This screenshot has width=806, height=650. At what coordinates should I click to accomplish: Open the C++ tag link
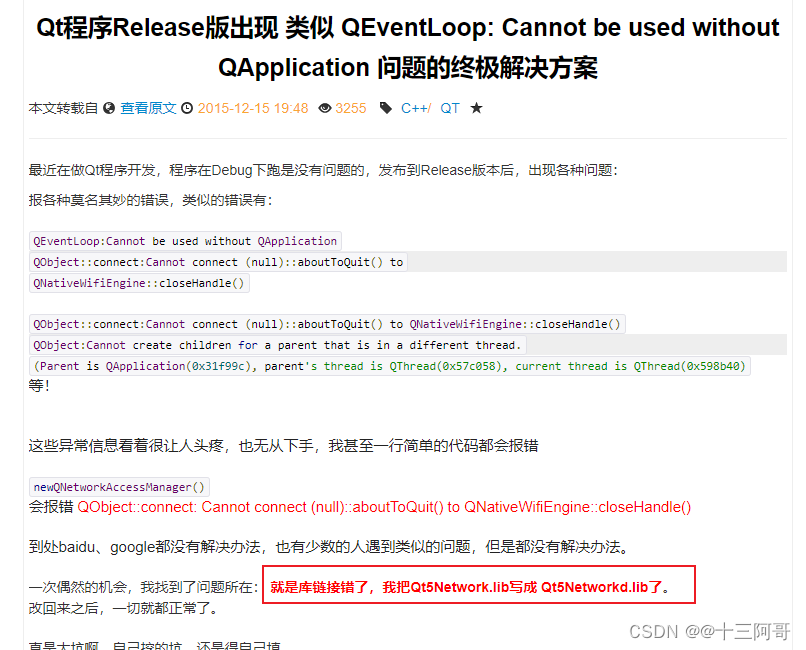[x=416, y=108]
